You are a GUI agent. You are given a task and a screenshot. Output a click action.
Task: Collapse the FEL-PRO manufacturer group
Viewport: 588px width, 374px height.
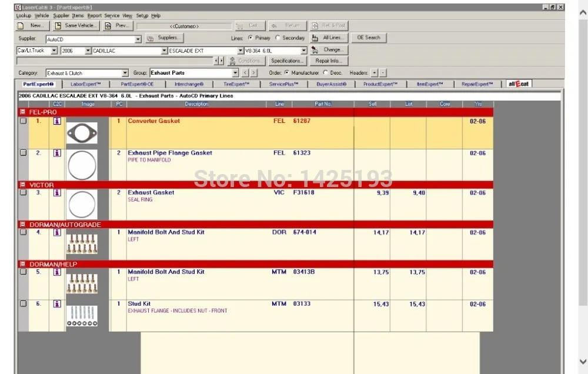(22, 112)
